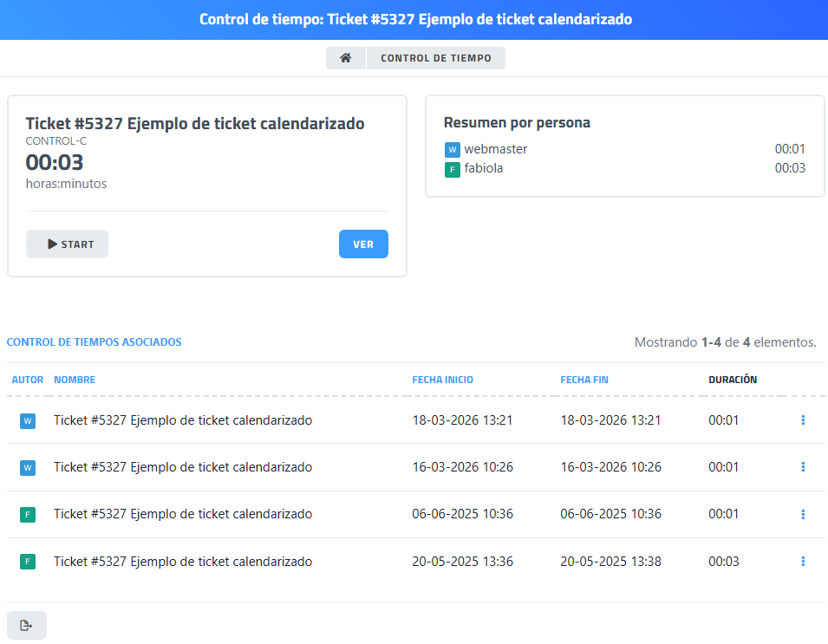828x644 pixels.
Task: Click the VER button
Action: [x=363, y=244]
